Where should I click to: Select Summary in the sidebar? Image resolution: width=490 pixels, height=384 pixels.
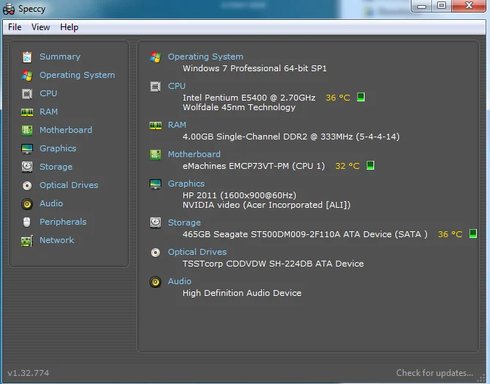point(60,57)
